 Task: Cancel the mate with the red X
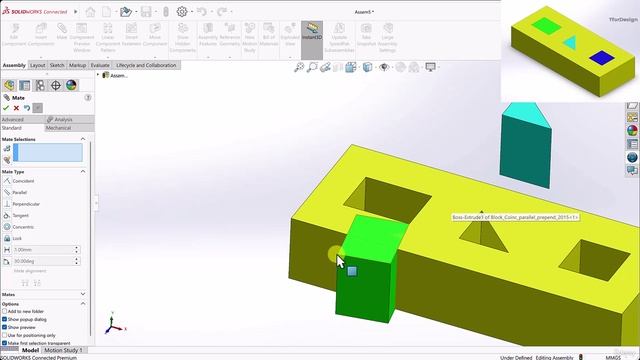16,108
